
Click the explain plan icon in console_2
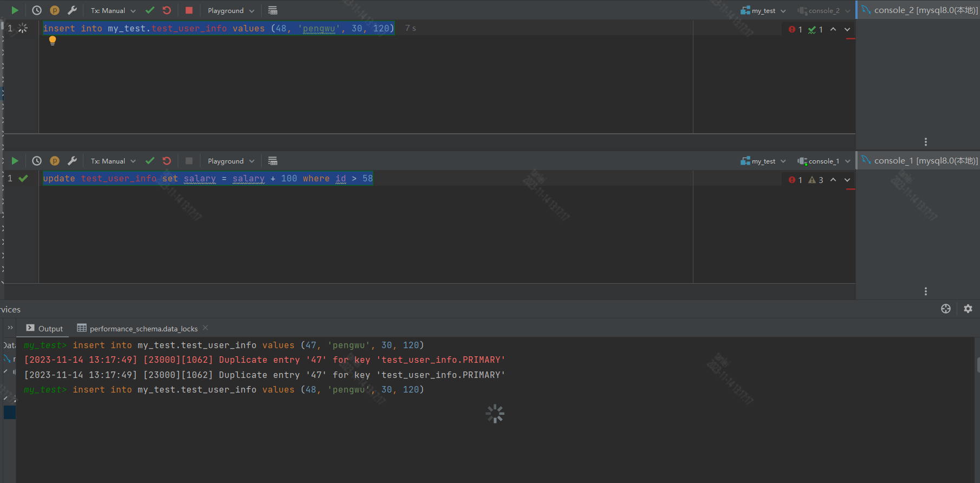[x=55, y=10]
